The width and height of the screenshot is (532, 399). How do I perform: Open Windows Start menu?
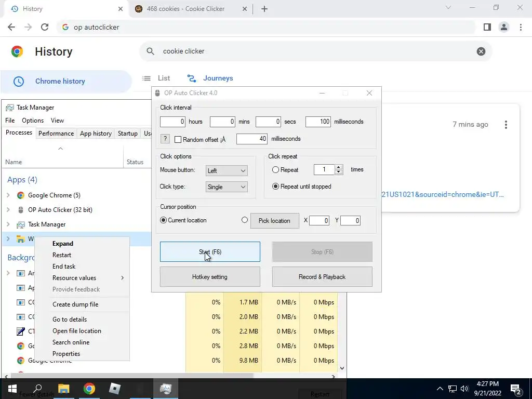point(12,389)
